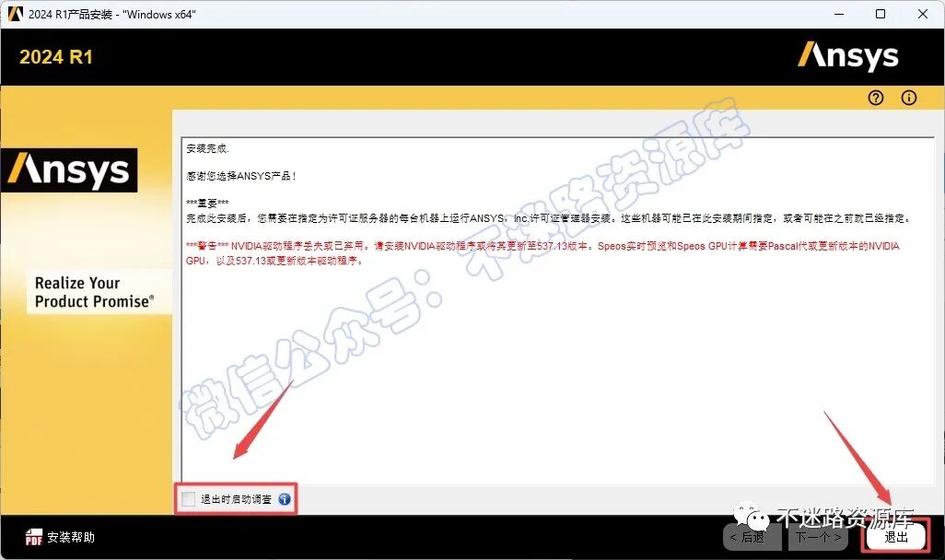Click the Ansys logo in top banner
The image size is (945, 560).
coord(848,56)
